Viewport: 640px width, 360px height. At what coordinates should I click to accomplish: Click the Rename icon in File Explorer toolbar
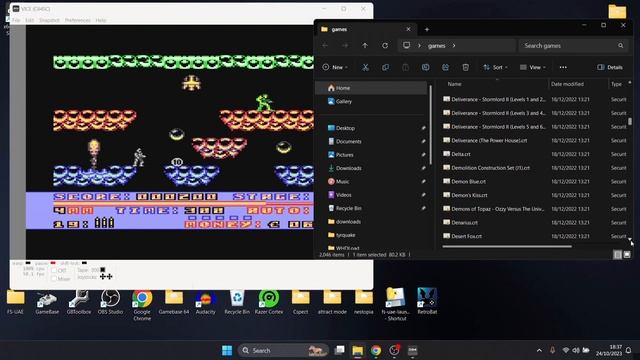[425, 67]
